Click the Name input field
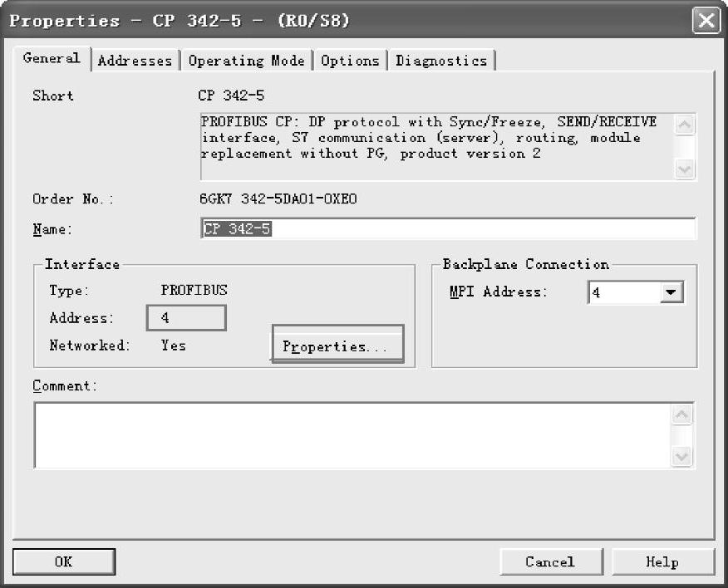Image resolution: width=728 pixels, height=588 pixels. 449,228
